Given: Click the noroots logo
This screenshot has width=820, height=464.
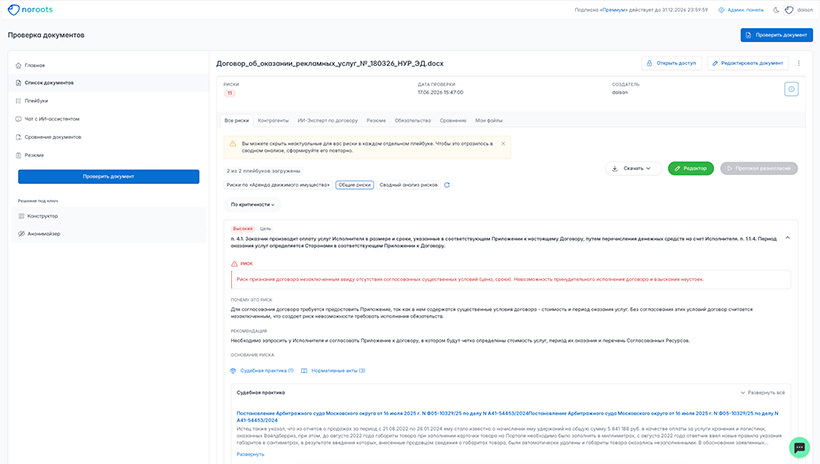Looking at the screenshot, I should tap(30, 9).
